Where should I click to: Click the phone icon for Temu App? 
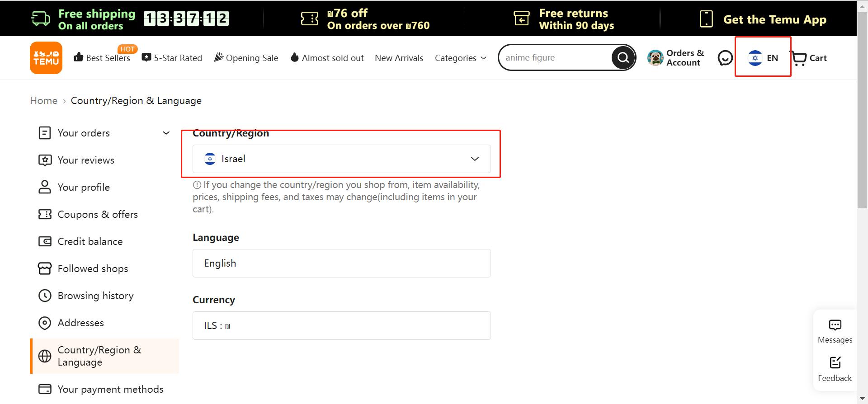[x=706, y=19]
